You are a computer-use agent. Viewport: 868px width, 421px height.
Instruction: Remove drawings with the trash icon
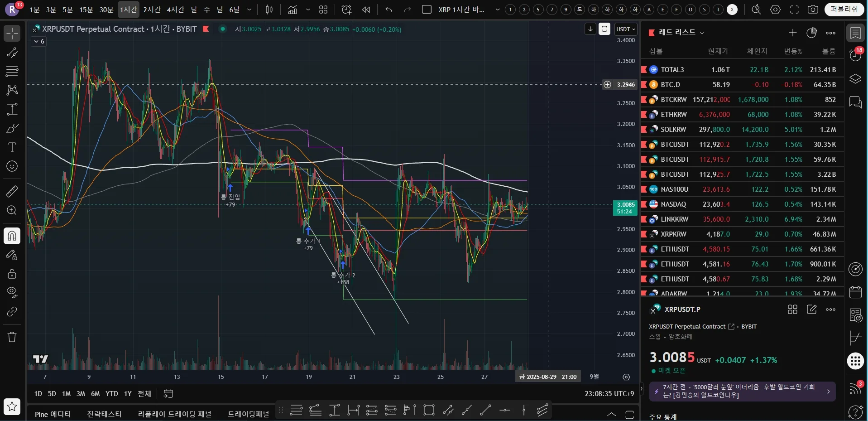[x=12, y=337]
